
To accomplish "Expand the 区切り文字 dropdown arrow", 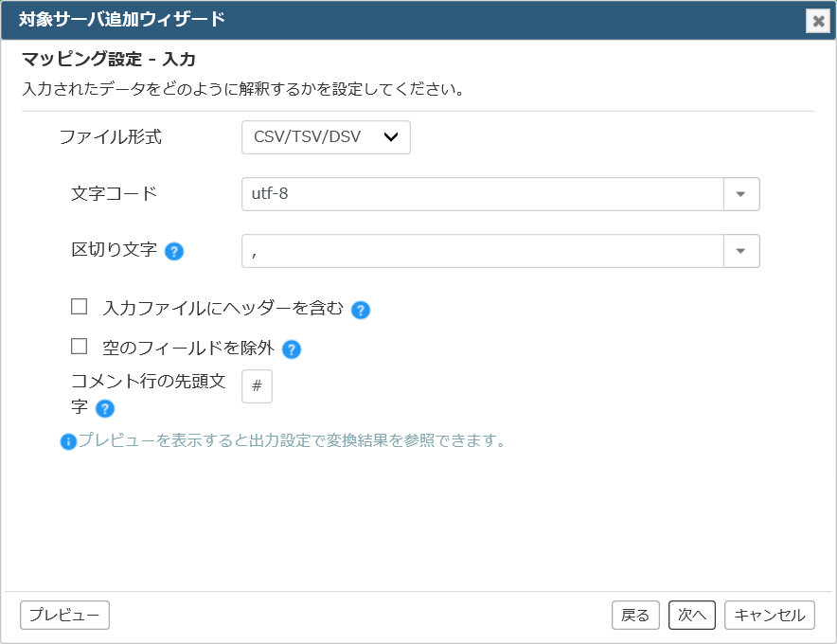I will (741, 251).
